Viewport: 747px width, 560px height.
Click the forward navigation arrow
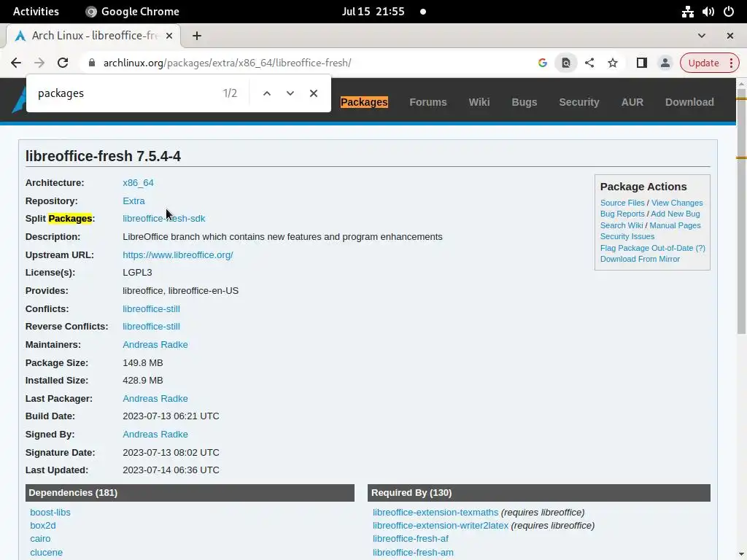39,63
